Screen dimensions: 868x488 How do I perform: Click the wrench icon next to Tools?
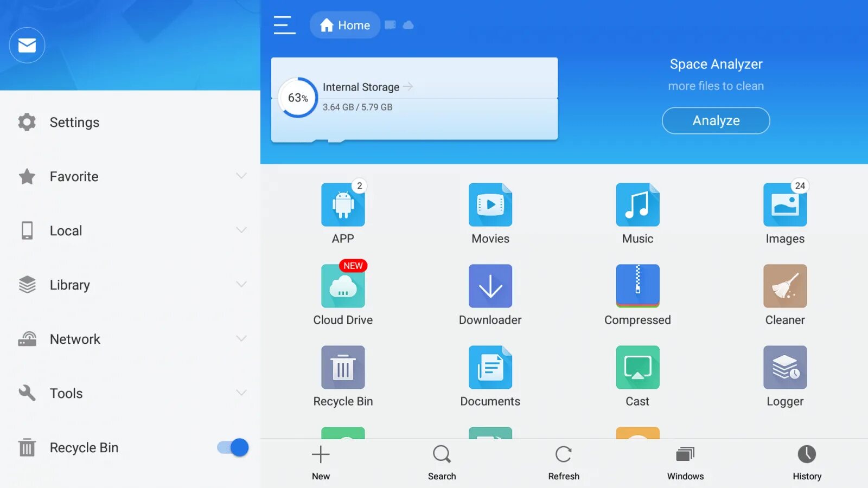click(x=27, y=393)
